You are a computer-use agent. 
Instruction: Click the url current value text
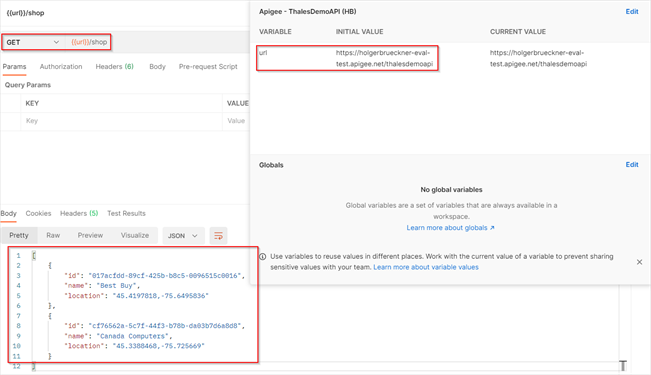coord(538,59)
